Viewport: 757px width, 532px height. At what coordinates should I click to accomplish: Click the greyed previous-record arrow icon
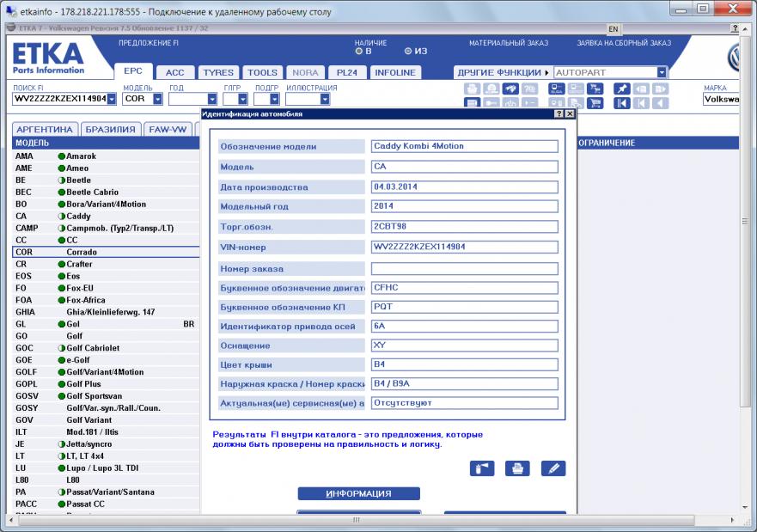(x=641, y=103)
